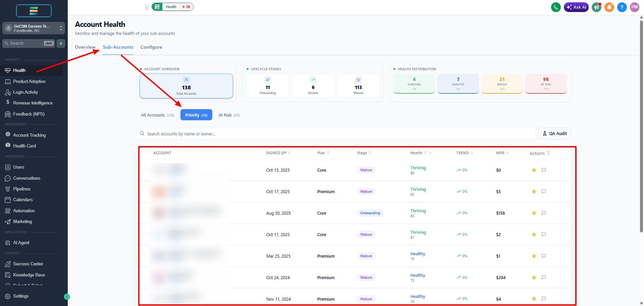644x306 pixels.
Task: Select the checkbox for the Aug 30, 2025 row
Action: click(144, 213)
